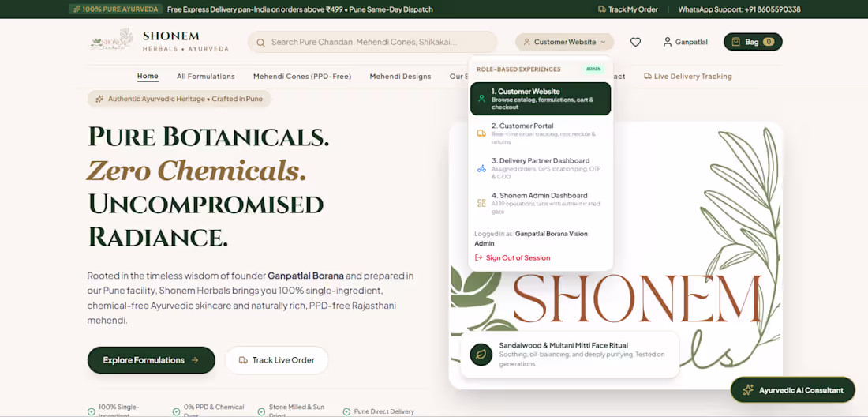Click checkmark icon beside Pune Direct Delivery

tap(346, 411)
